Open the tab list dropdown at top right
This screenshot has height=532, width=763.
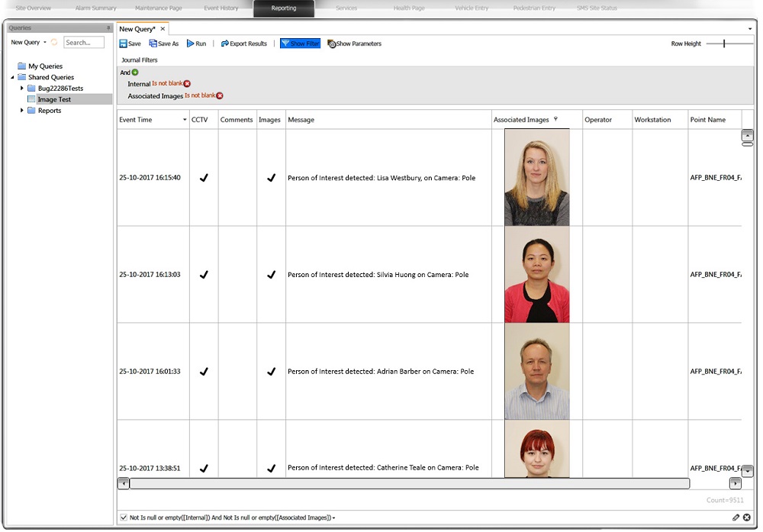tap(750, 29)
